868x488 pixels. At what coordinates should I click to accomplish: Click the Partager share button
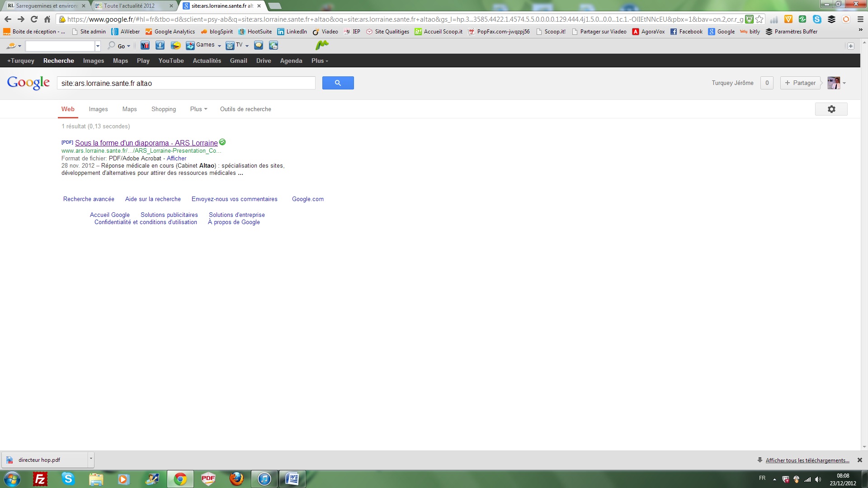[800, 83]
